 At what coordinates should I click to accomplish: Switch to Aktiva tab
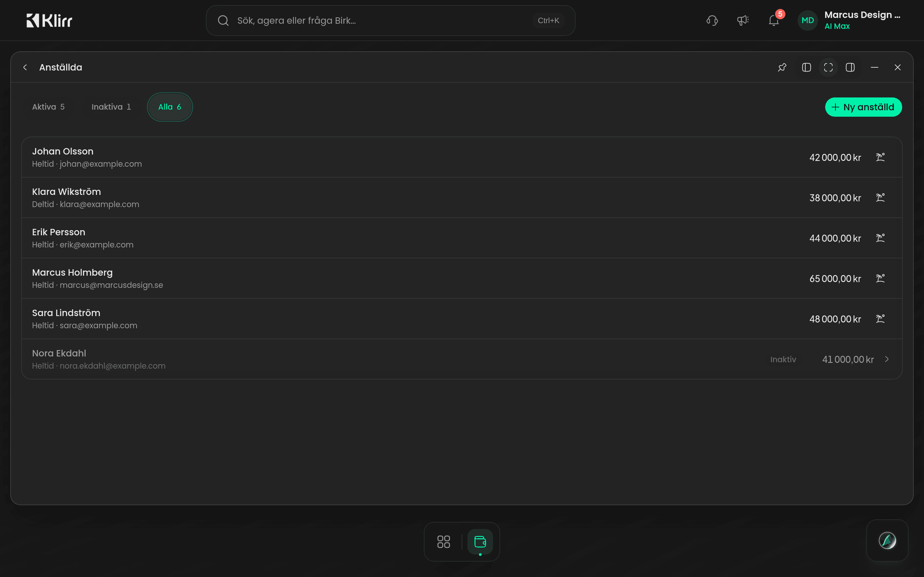click(x=48, y=107)
